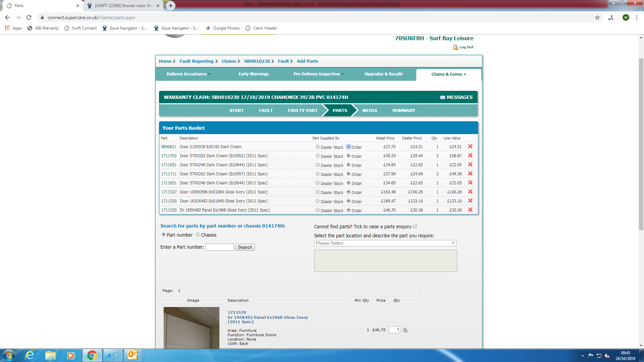Open the Messages envelope icon
The image size is (644, 362).
click(x=442, y=97)
